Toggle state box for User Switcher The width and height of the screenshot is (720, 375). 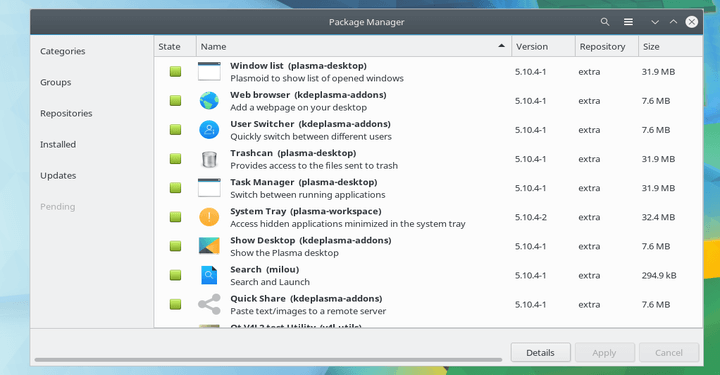175,130
